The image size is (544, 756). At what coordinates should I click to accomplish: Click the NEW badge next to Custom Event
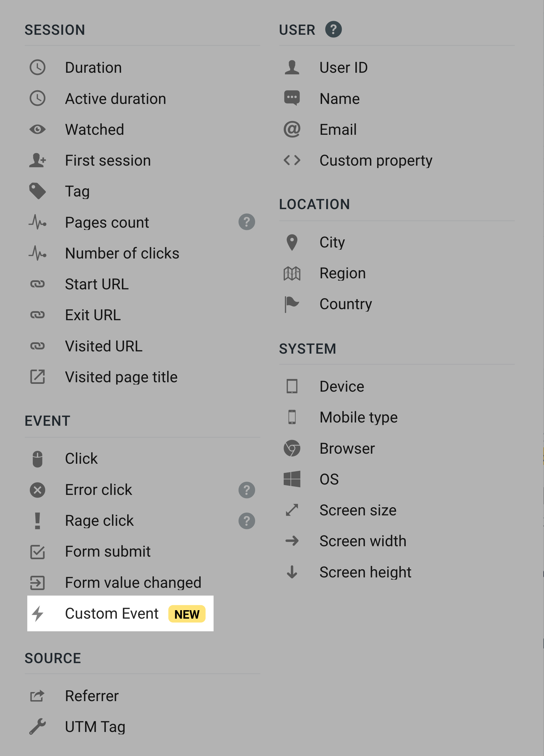coord(187,614)
